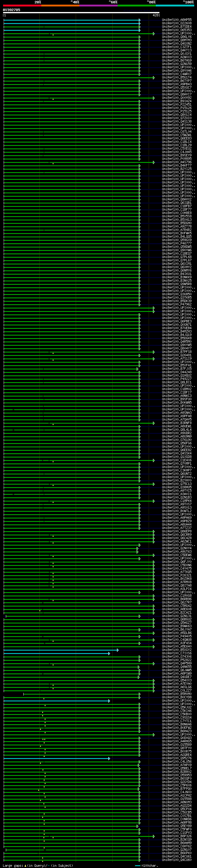Select hit label UniRef100_P26321
Image resolution: width=197 pixels, height=868 pixels.
(x=177, y=575)
